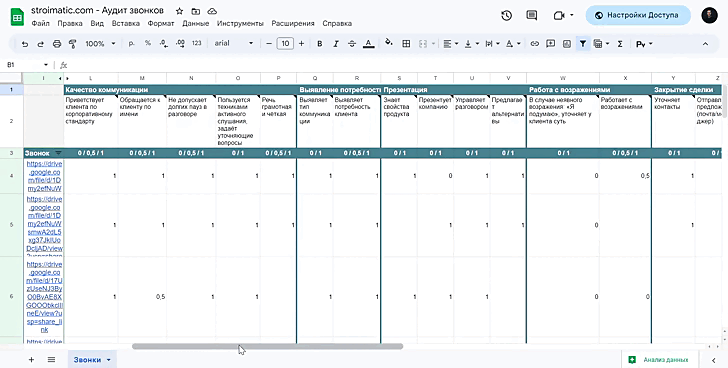Open the functions (Σ) menu

(620, 44)
